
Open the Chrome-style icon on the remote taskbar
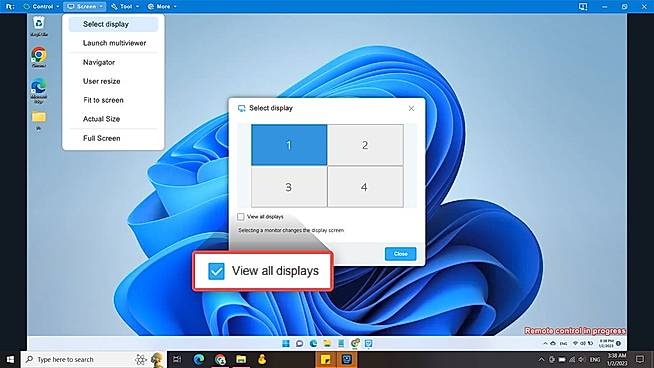pyautogui.click(x=355, y=343)
